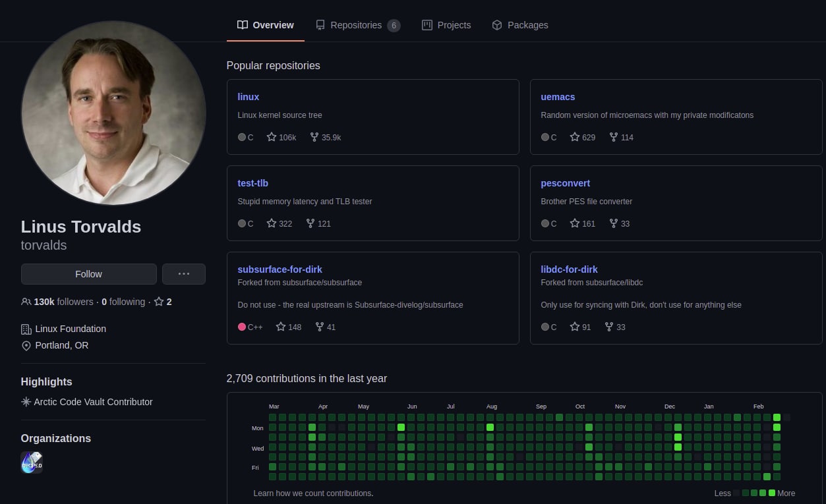Click uemacs fork icon with 114
This screenshot has height=504, width=826.
(614, 137)
